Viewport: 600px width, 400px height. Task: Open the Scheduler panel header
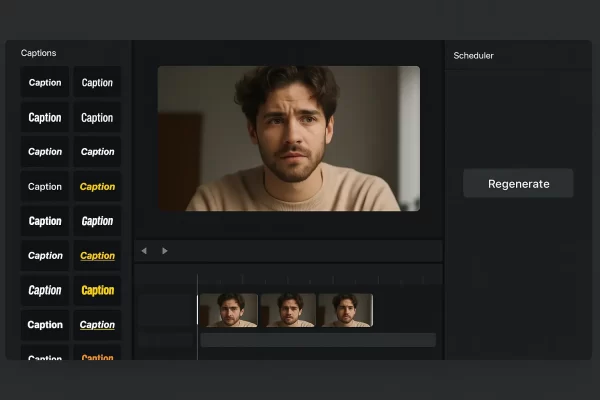click(473, 55)
